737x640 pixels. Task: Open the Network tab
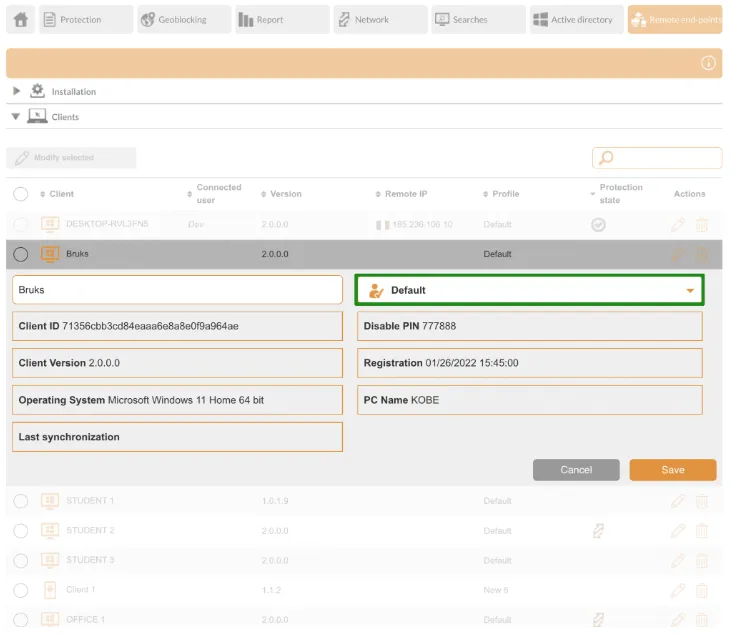point(381,20)
